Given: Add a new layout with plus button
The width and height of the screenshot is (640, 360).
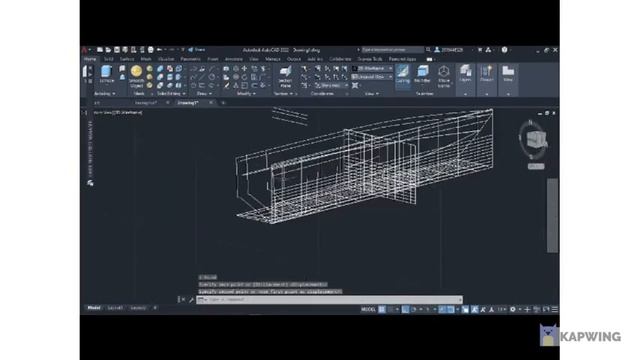Looking at the screenshot, I should [155, 308].
